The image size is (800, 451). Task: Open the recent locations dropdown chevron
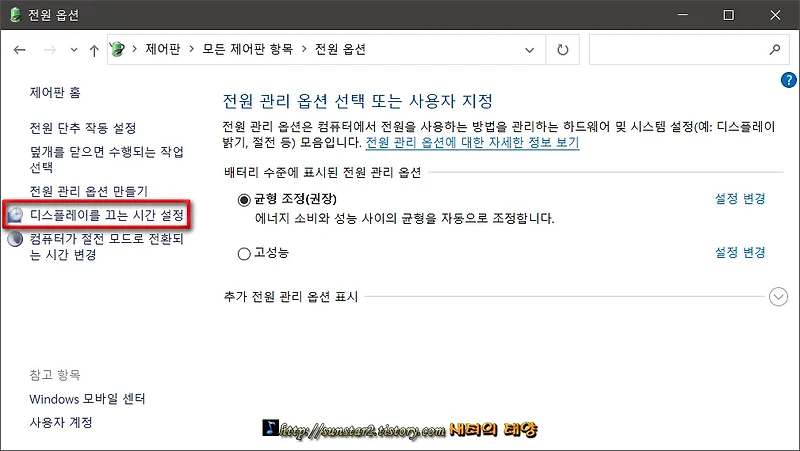point(74,49)
